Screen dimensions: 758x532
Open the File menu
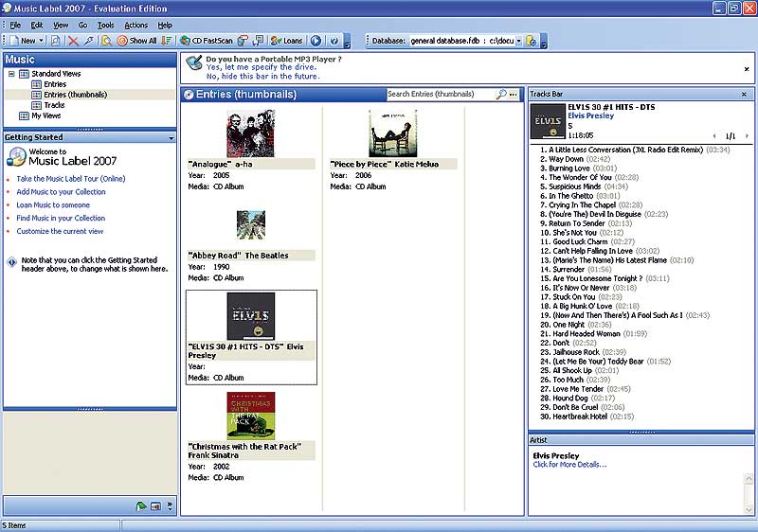(x=15, y=26)
